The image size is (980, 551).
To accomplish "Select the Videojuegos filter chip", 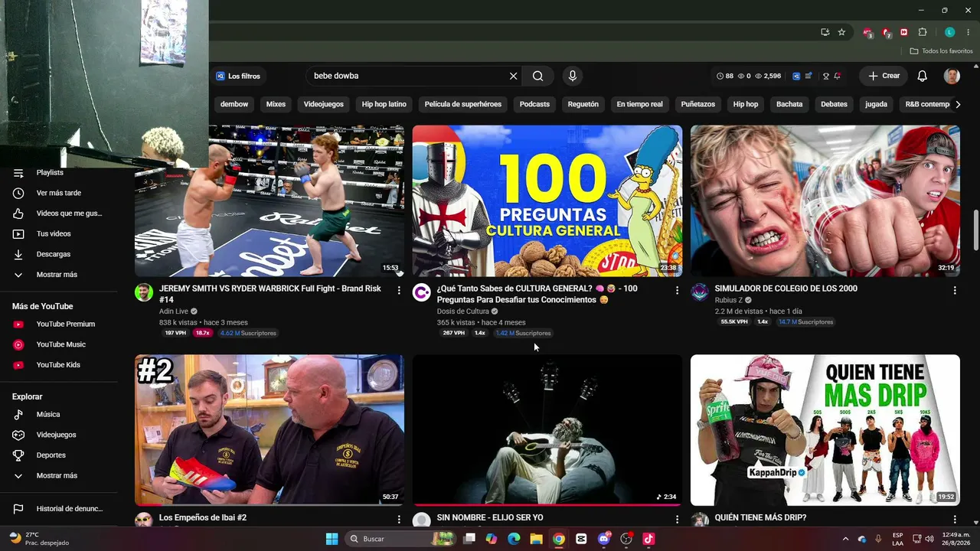I will [324, 104].
